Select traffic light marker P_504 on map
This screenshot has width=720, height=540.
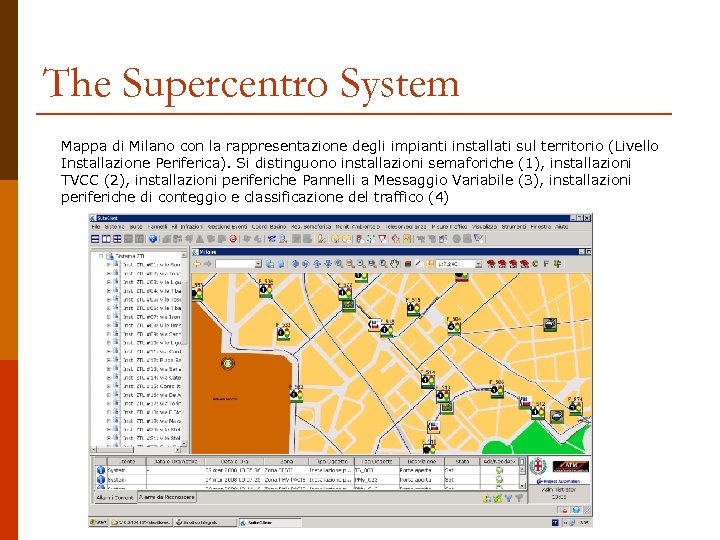454,326
